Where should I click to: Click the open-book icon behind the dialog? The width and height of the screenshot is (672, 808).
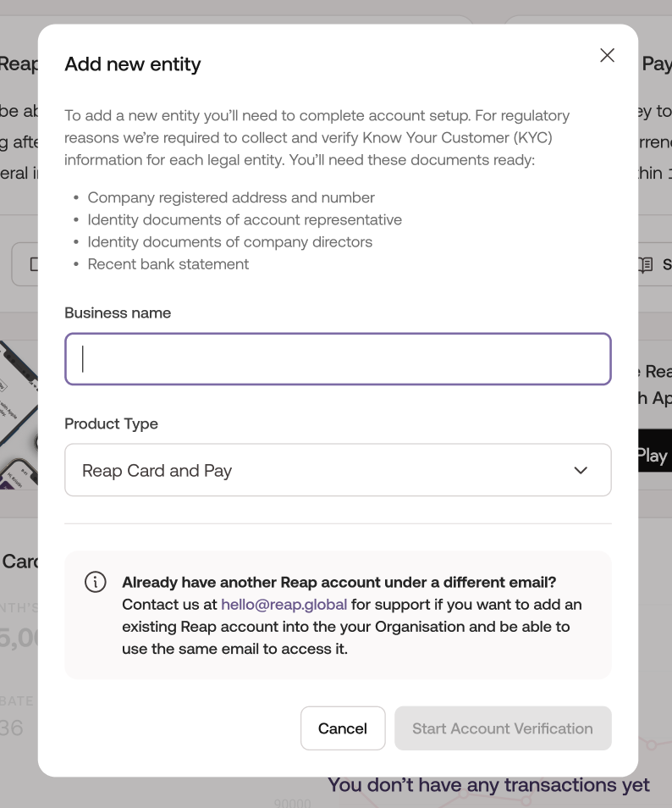pyautogui.click(x=646, y=265)
